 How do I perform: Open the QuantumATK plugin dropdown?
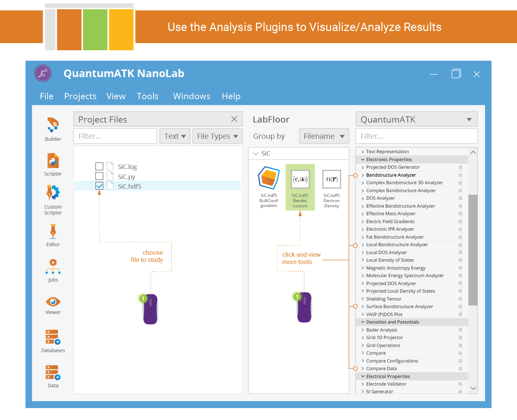pyautogui.click(x=416, y=119)
